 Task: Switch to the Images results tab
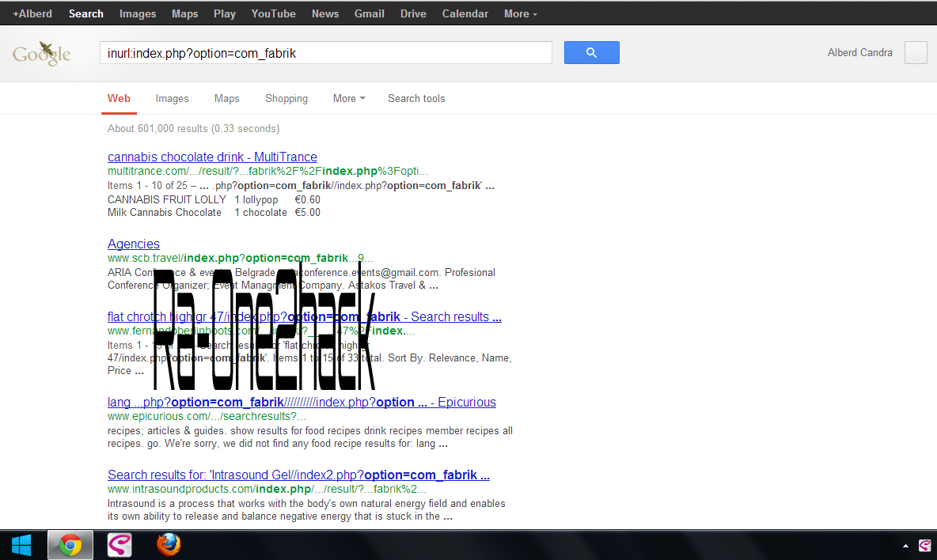pos(172,99)
